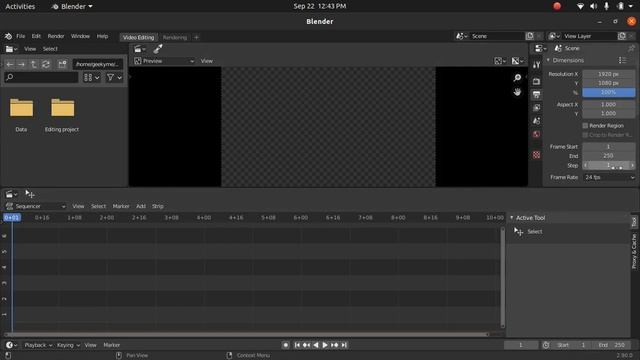
Task: Click the Resolution percentage 100% slider
Action: [609, 93]
